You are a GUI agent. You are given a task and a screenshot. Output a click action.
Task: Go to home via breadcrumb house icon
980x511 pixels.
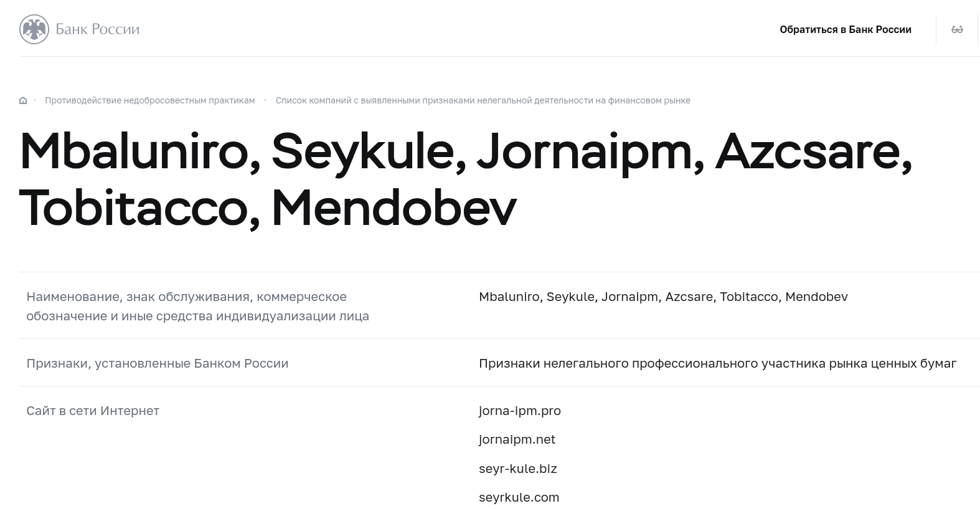coord(23,100)
